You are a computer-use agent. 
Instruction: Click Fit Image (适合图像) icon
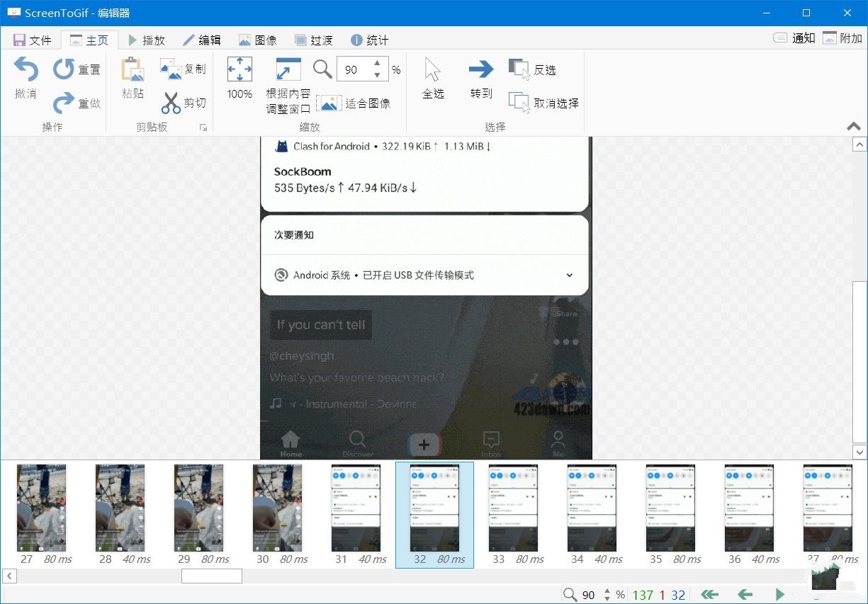pos(329,103)
